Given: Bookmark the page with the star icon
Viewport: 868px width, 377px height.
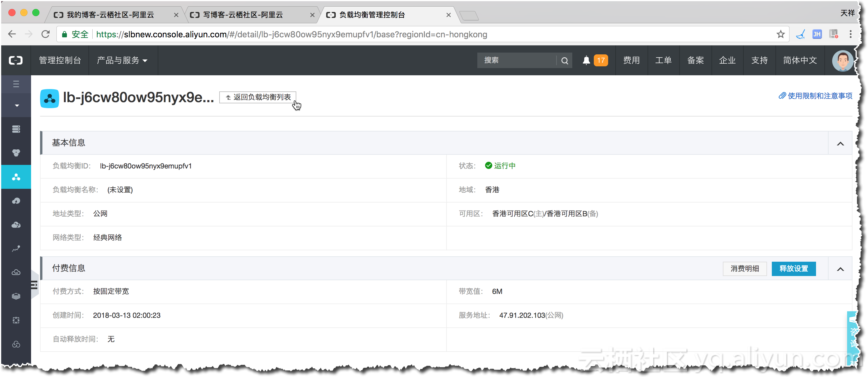Looking at the screenshot, I should click(780, 34).
